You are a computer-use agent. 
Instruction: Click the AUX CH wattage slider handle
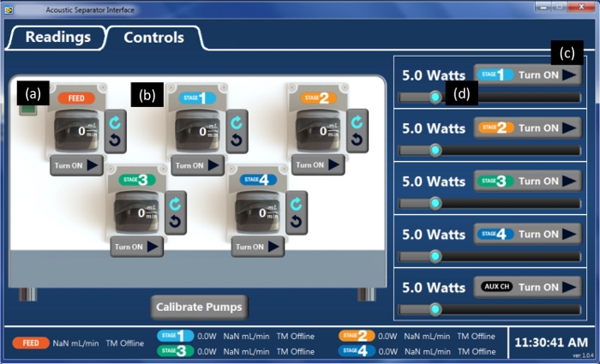click(435, 309)
